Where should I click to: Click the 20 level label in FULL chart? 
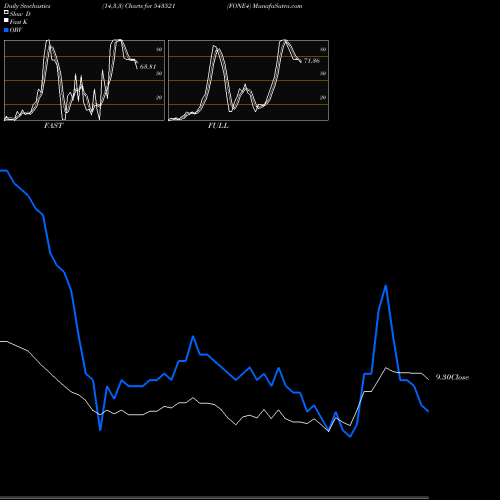tap(323, 97)
